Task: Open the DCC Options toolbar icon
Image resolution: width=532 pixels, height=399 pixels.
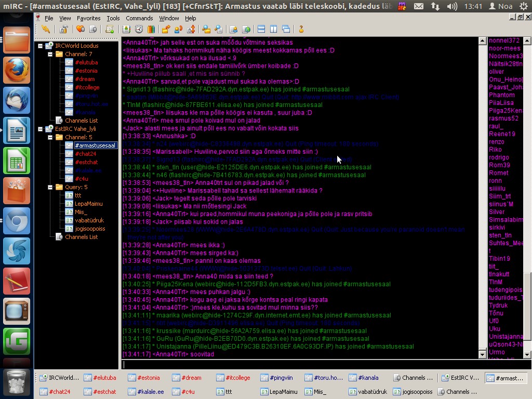Action: (191, 30)
